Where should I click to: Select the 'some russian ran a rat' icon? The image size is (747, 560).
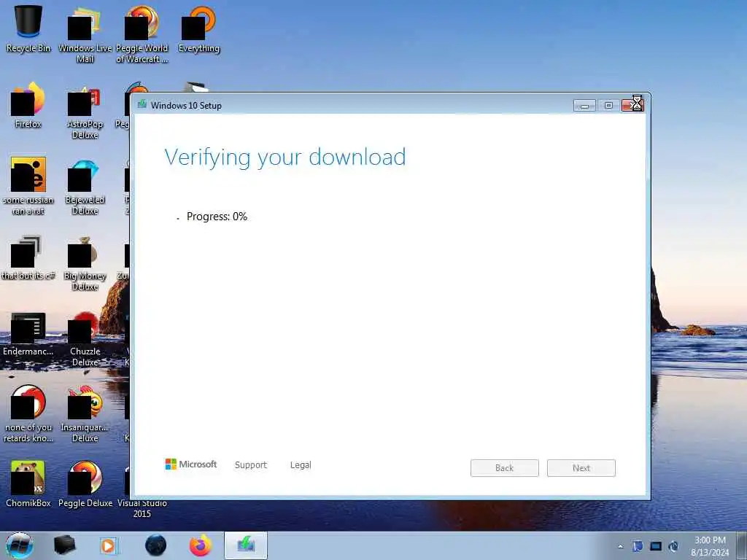pyautogui.click(x=28, y=186)
